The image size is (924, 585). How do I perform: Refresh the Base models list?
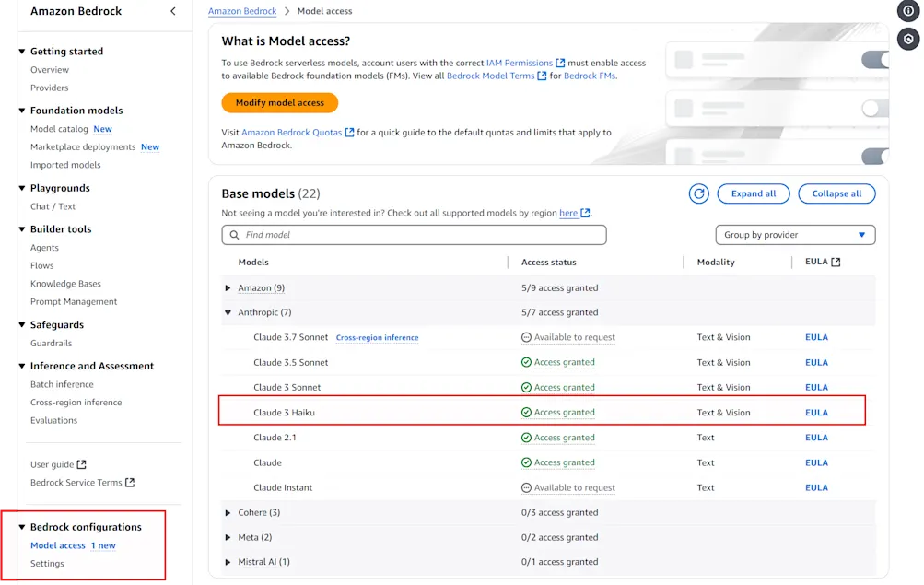point(698,193)
